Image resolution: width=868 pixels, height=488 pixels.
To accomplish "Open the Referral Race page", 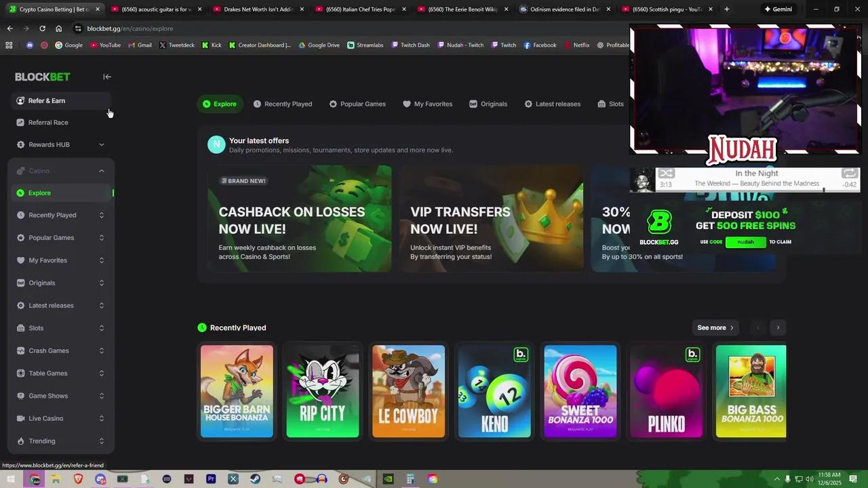I will pos(48,122).
